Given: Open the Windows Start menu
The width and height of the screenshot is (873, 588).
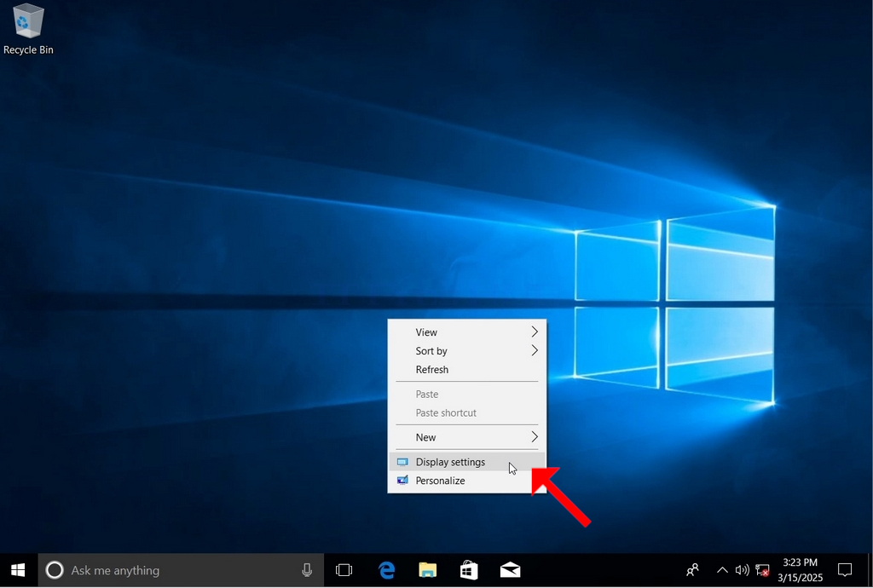Looking at the screenshot, I should (18, 570).
